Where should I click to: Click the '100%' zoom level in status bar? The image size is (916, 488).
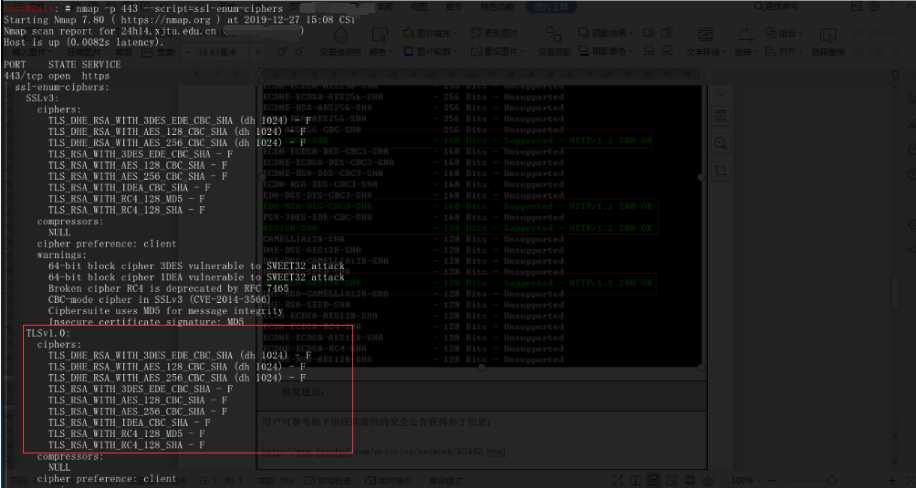click(742, 480)
